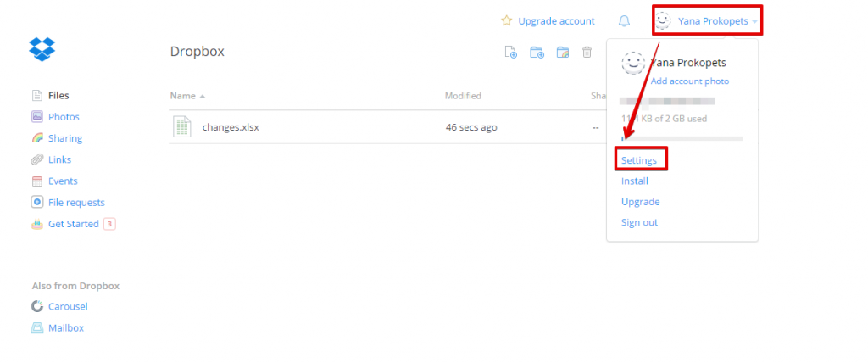Choose Upgrade in account menu
This screenshot has height=363, width=868.
[x=641, y=202]
